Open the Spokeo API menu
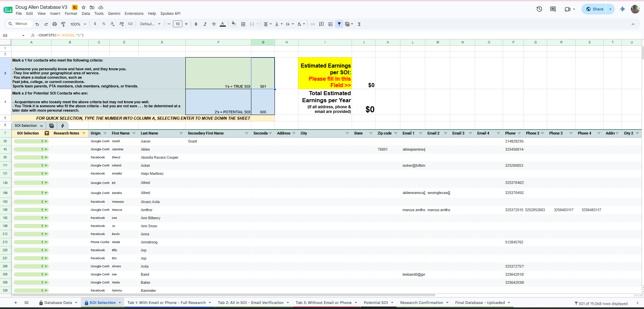This screenshot has height=309, width=644. 170,14
